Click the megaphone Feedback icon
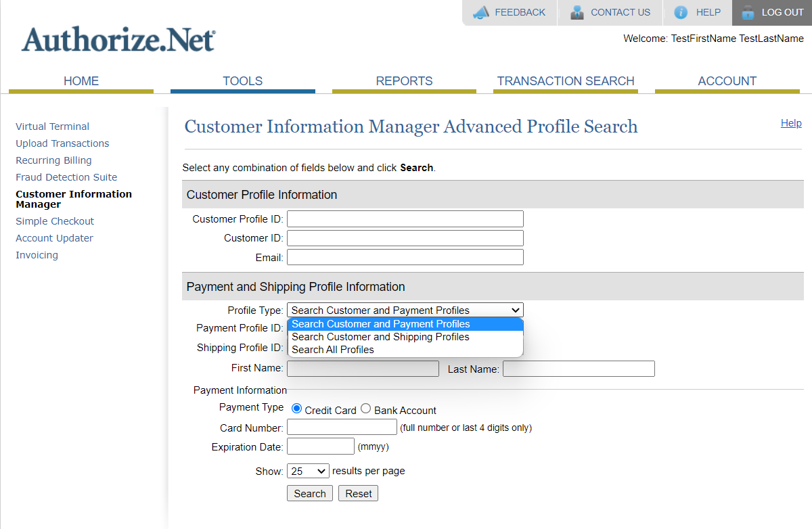Screen dimensions: 812x529 480,12
